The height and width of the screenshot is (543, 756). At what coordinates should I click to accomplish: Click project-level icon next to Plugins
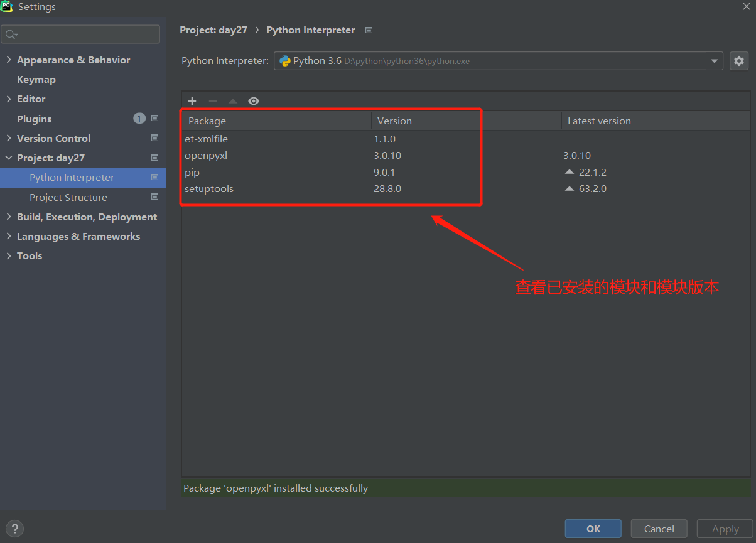coord(155,119)
